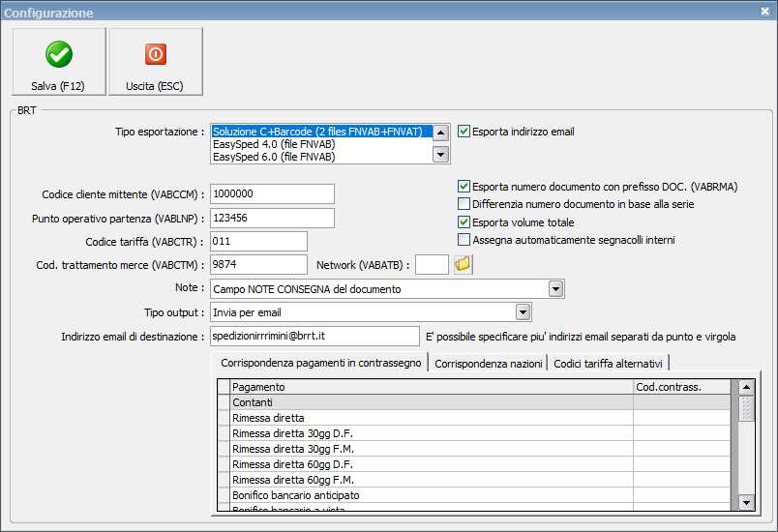Click into Codice cliente mittente field
778x532 pixels.
click(273, 193)
